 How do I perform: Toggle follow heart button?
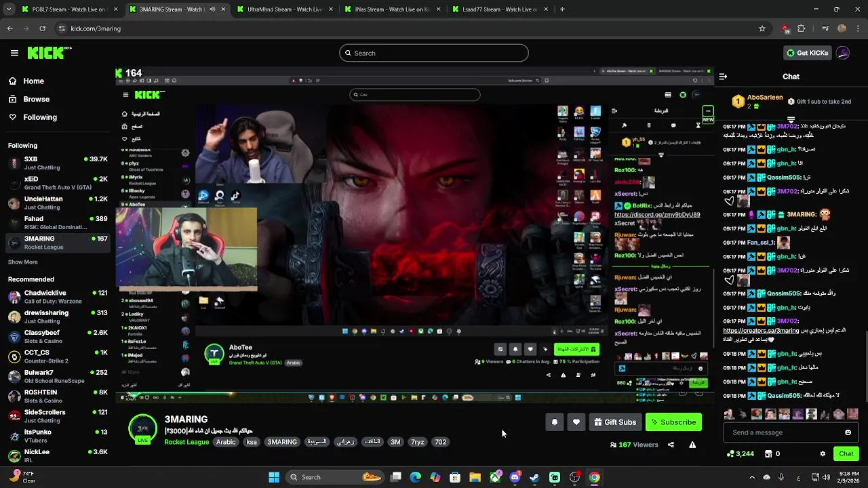[576, 422]
